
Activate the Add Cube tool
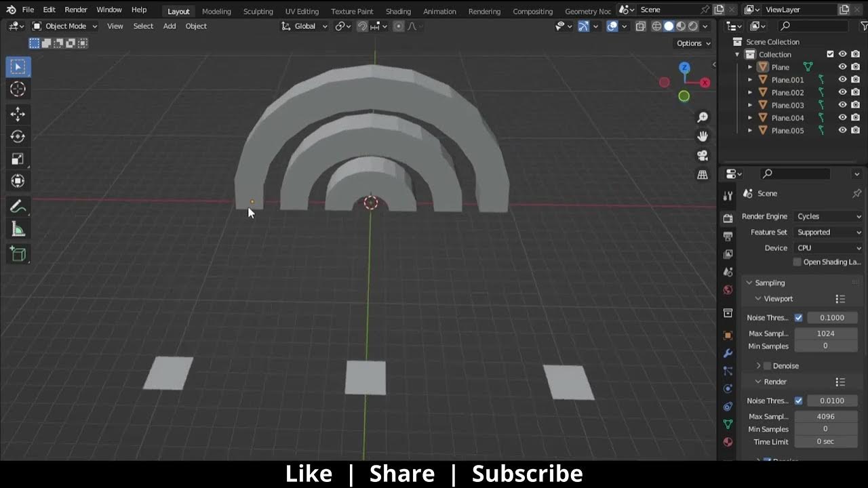coord(18,254)
